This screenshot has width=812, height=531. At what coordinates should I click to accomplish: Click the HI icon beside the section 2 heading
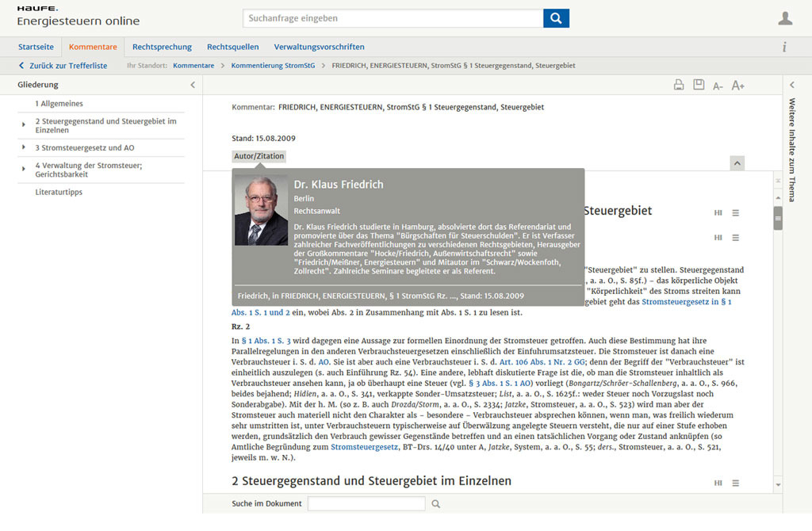(718, 483)
